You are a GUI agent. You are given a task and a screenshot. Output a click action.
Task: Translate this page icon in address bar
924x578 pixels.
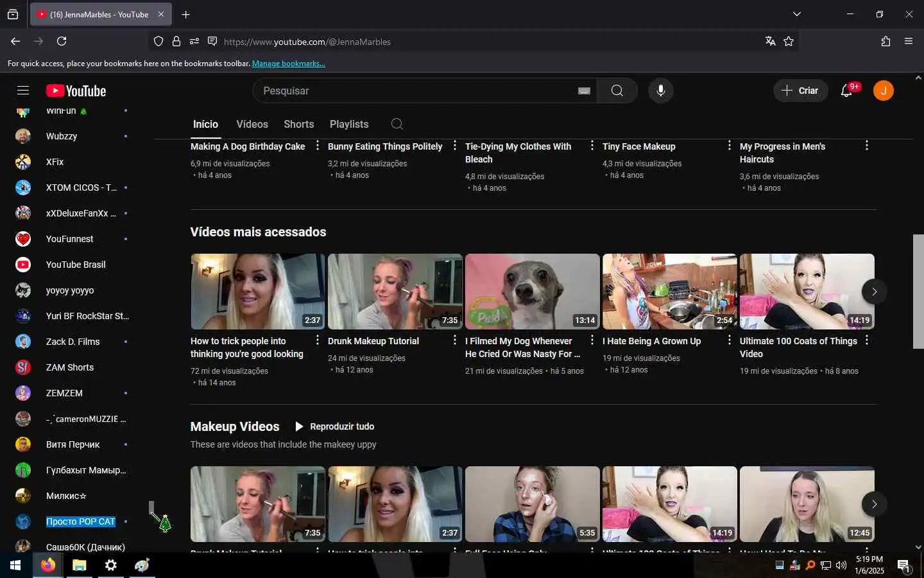pyautogui.click(x=771, y=41)
